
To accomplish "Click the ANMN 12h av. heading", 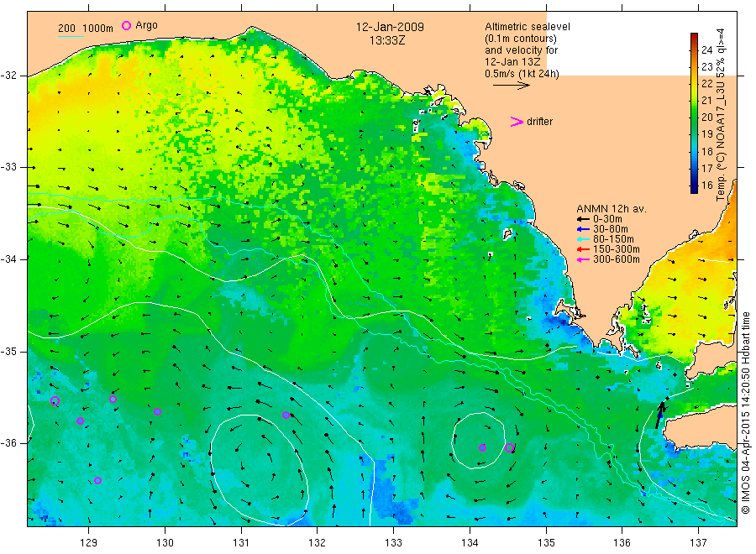I will 612,209.
